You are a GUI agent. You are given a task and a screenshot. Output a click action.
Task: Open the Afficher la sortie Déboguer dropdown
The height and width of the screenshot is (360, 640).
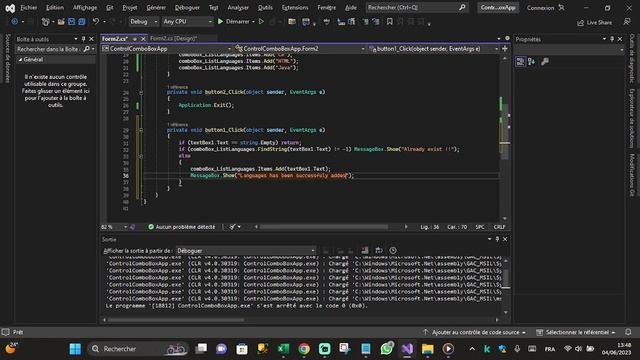(x=246, y=251)
